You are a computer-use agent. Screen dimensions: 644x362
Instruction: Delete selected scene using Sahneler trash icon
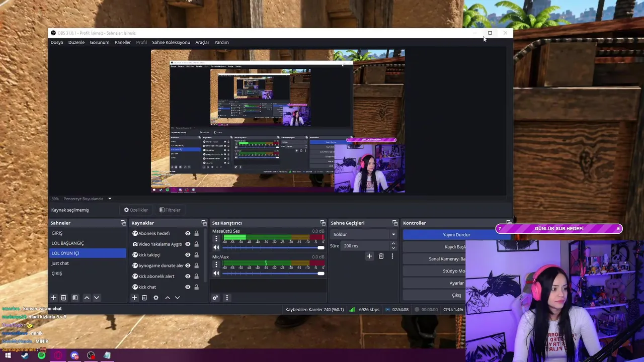63,298
